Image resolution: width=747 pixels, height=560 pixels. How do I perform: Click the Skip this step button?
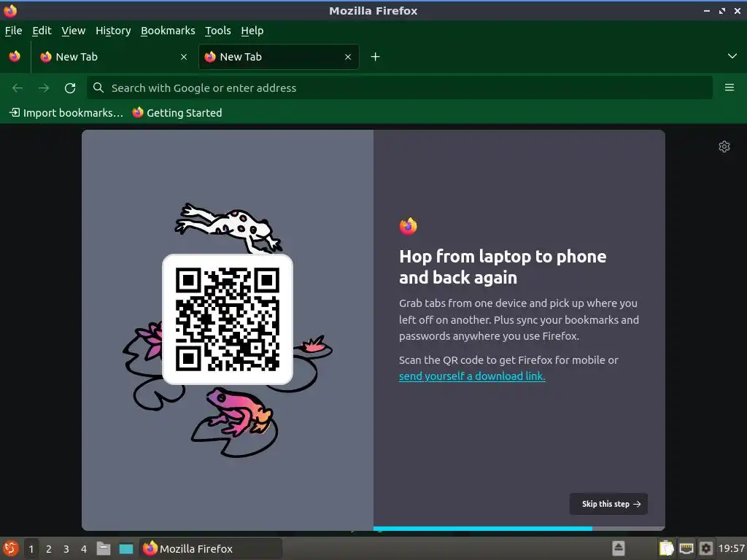click(x=608, y=504)
